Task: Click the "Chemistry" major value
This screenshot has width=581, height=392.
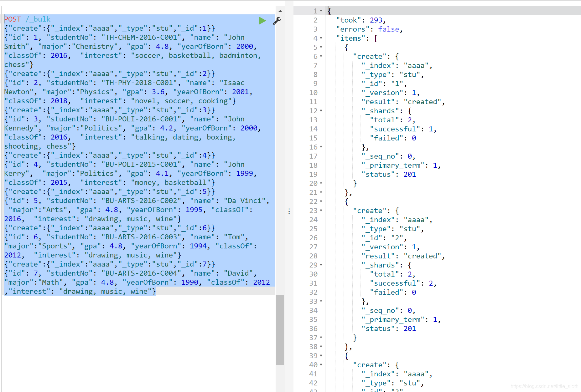Action: (x=95, y=46)
